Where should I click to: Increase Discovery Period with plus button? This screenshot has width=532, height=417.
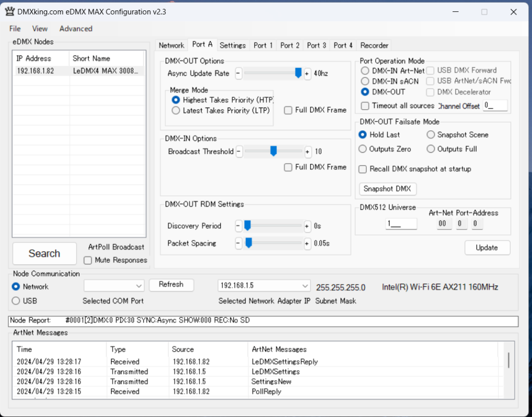click(307, 226)
